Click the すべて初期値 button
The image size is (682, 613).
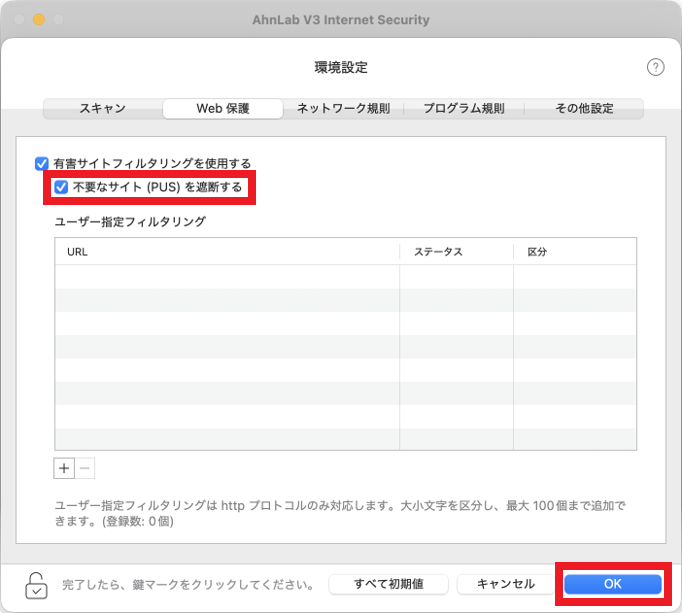pos(388,584)
